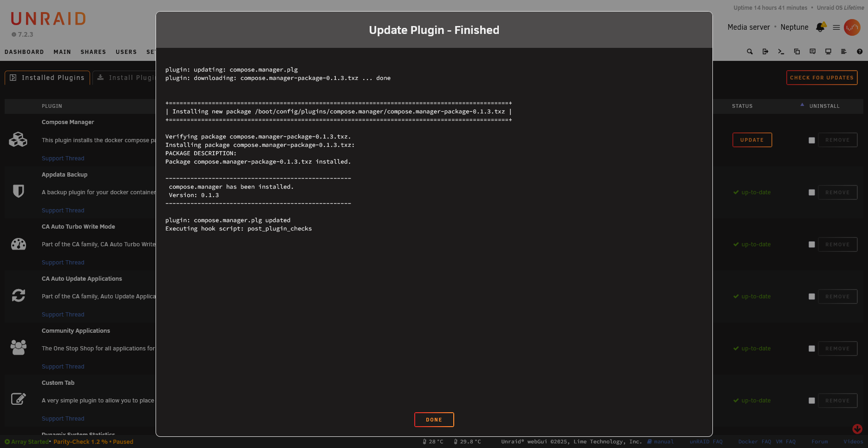Click the notification bell icon
The height and width of the screenshot is (448, 868).
point(820,27)
